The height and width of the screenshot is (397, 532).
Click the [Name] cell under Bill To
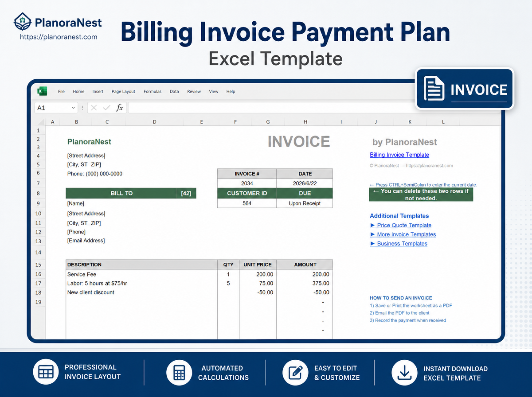point(76,203)
